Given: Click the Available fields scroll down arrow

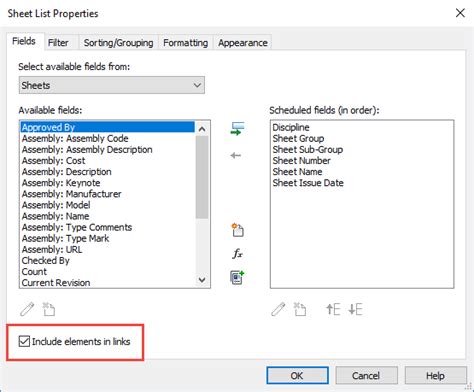Looking at the screenshot, I should tap(202, 280).
